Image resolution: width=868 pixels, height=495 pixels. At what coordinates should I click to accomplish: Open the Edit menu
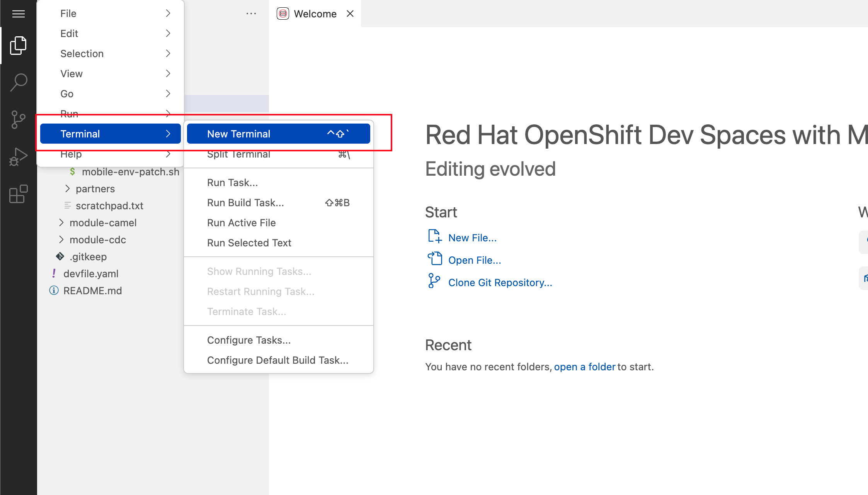pyautogui.click(x=111, y=34)
